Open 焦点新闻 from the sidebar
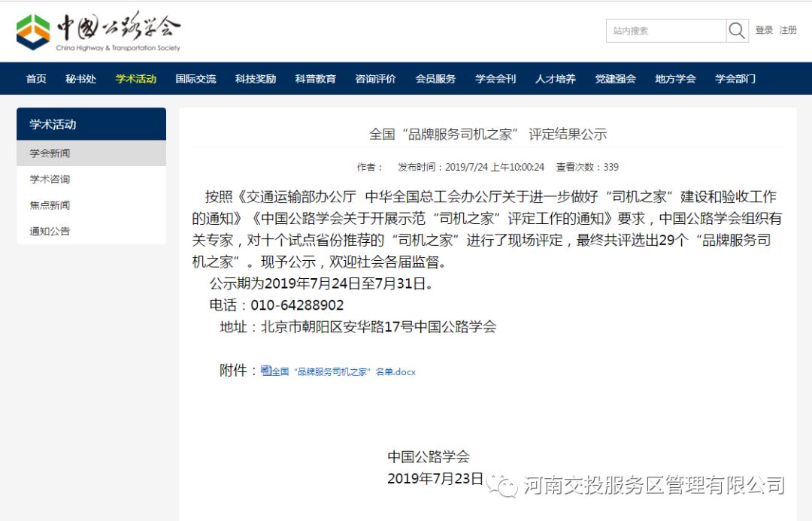This screenshot has width=812, height=521. click(x=50, y=205)
